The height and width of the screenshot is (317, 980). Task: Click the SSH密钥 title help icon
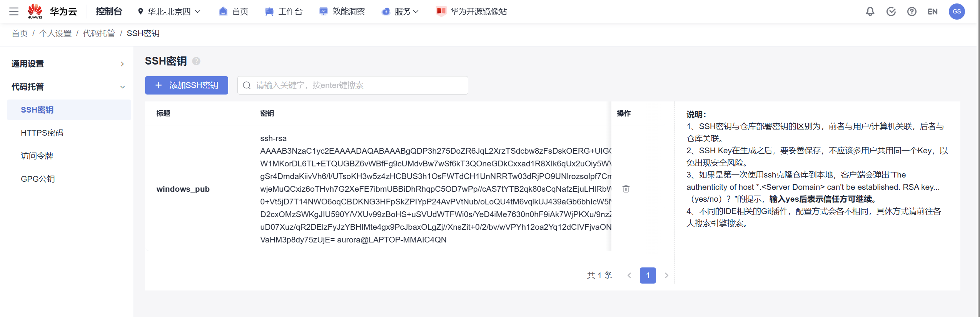coord(196,61)
